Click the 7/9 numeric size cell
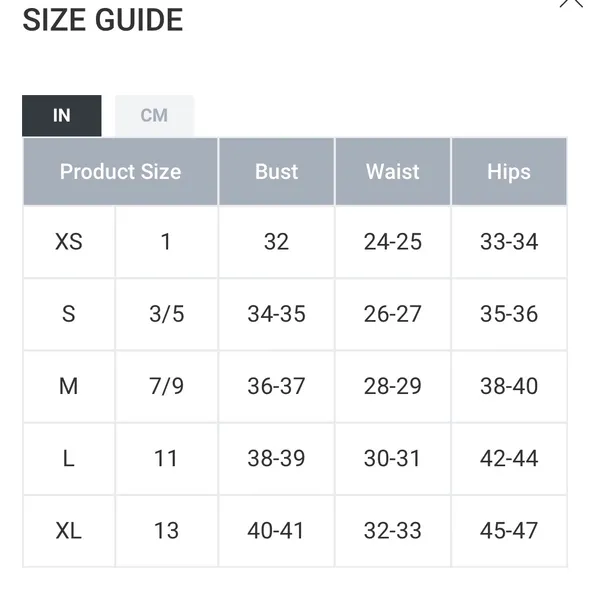Image resolution: width=600 pixels, height=606 pixels. pyautogui.click(x=167, y=386)
